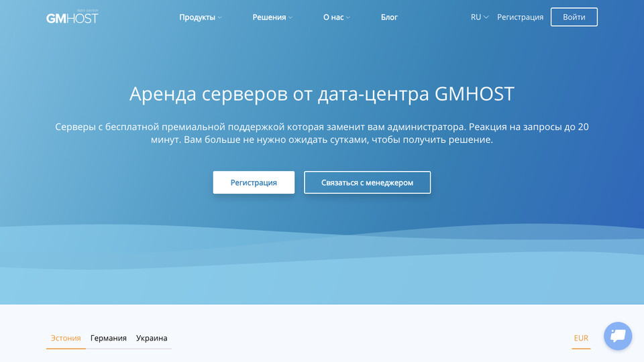Select the Эстония location tab
The width and height of the screenshot is (644, 362).
coord(66,338)
